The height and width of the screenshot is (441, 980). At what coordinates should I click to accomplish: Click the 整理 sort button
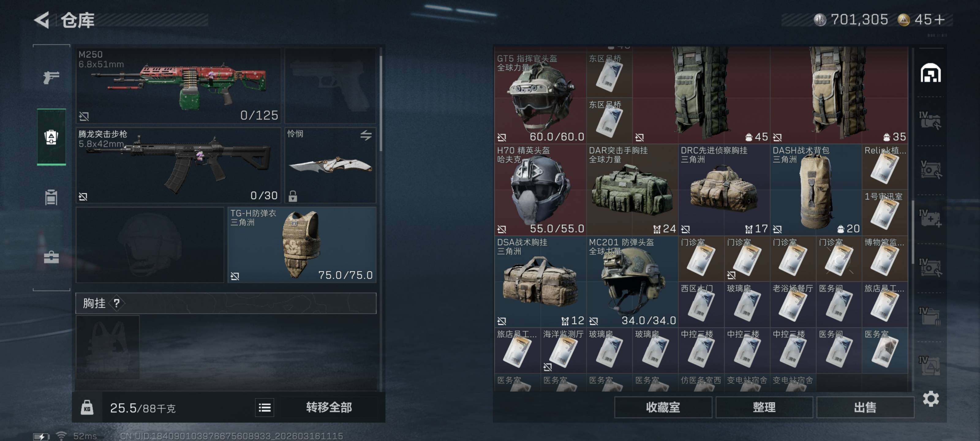coord(764,407)
